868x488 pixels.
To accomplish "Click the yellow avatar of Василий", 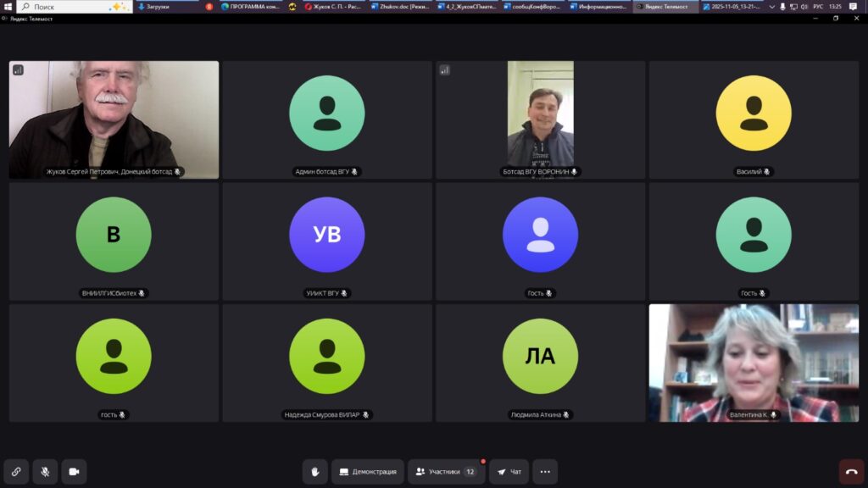I will click(x=753, y=114).
